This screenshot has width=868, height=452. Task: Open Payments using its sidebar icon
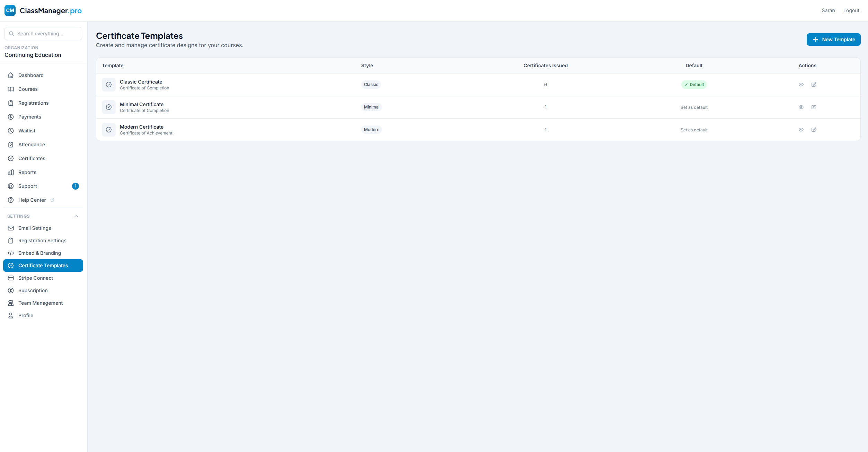pos(11,117)
